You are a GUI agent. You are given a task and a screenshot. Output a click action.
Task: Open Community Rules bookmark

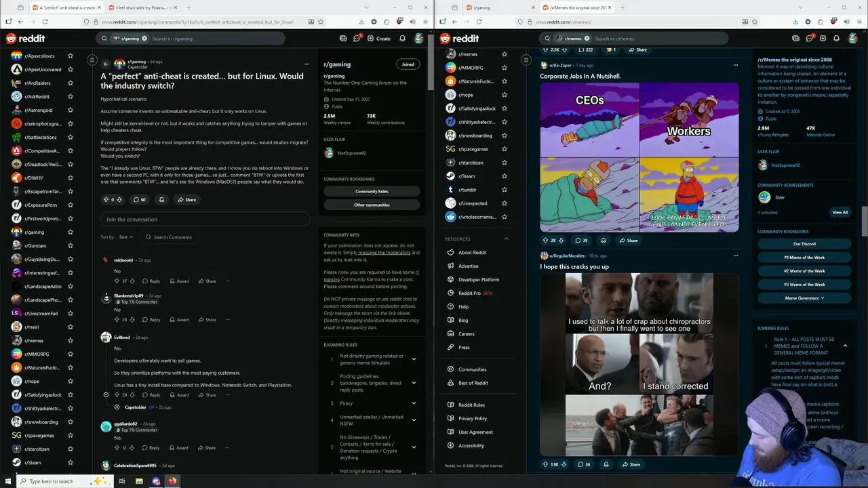coord(372,191)
